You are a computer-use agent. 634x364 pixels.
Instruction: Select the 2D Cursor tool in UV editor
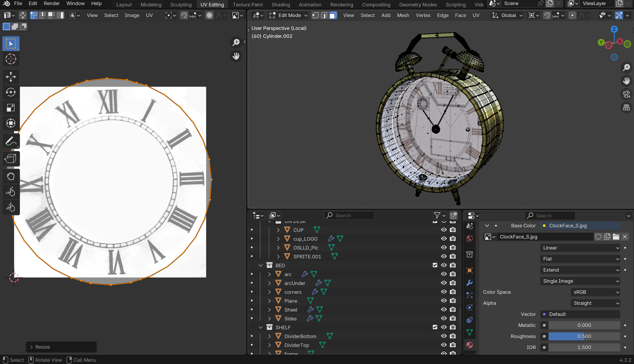(x=11, y=59)
